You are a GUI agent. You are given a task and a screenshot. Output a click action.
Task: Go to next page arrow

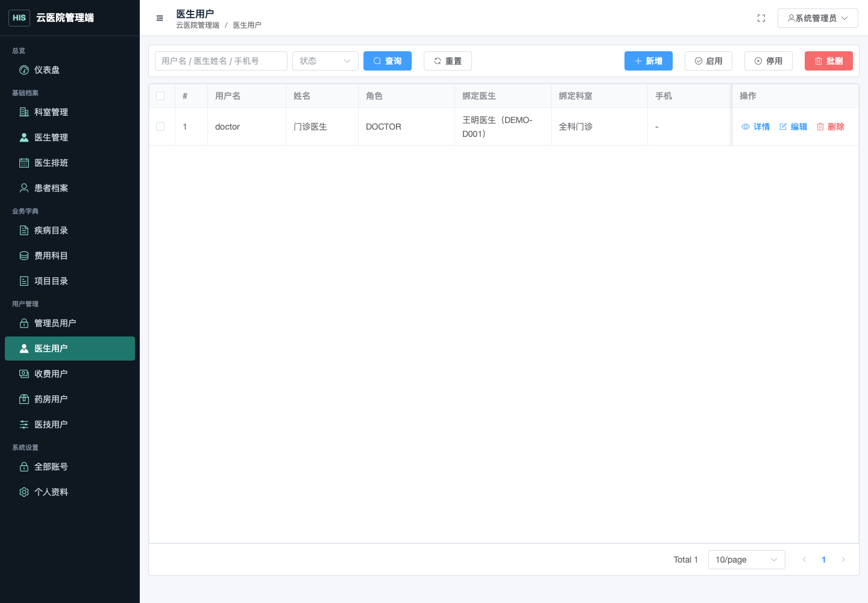[x=843, y=560]
